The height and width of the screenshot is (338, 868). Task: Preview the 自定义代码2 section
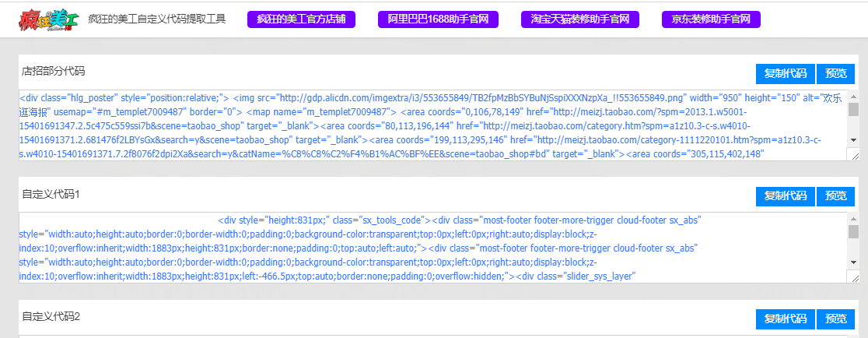835,319
